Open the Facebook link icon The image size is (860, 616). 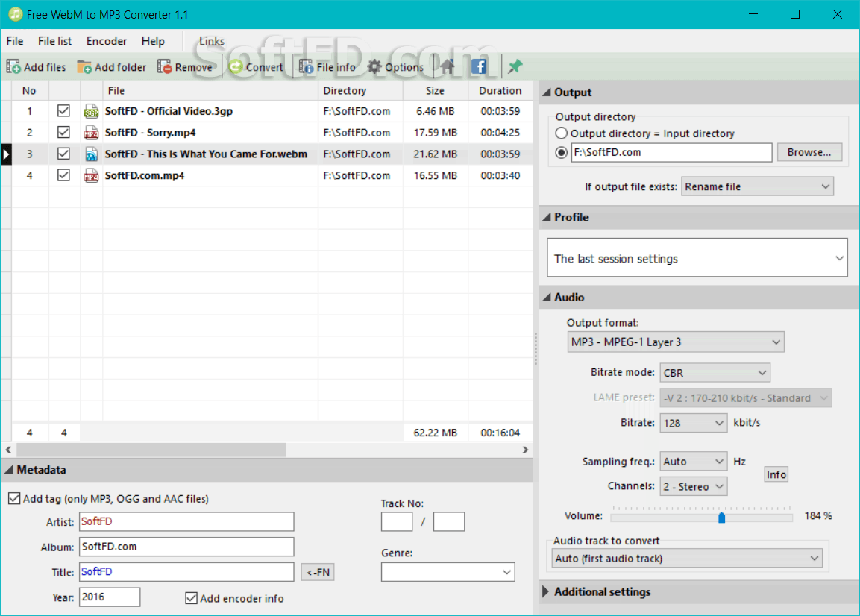click(x=479, y=66)
